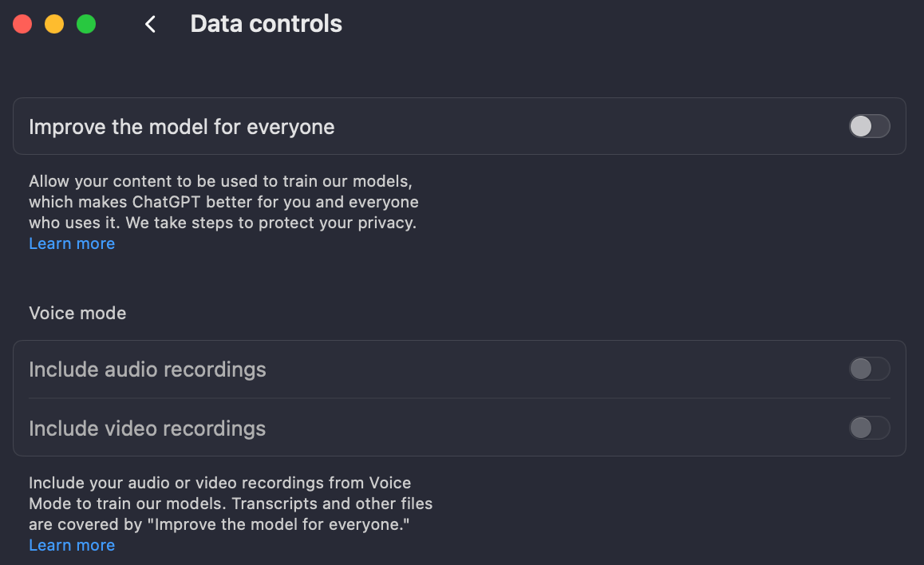This screenshot has height=565, width=924.
Task: Click the Data controls page title
Action: coord(266,24)
